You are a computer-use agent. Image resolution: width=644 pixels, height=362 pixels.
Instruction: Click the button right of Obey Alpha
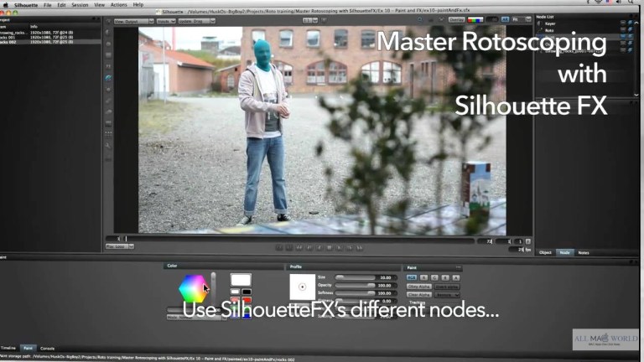pyautogui.click(x=447, y=287)
